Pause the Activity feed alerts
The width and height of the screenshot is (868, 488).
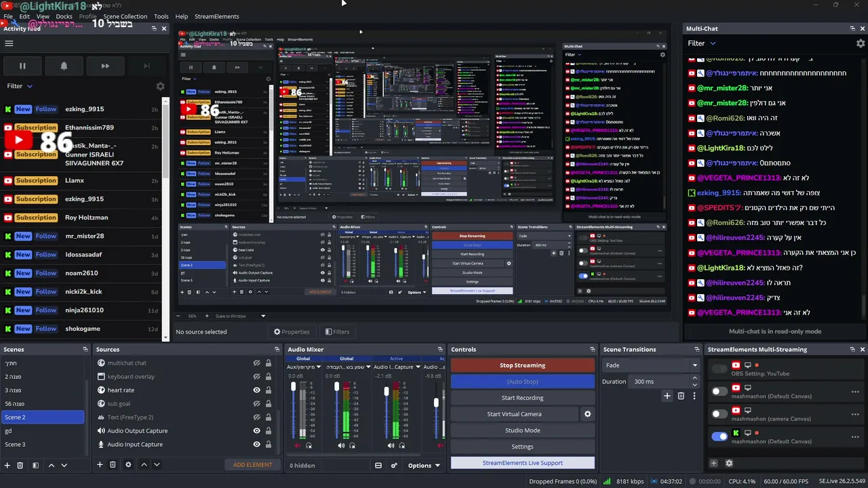22,66
